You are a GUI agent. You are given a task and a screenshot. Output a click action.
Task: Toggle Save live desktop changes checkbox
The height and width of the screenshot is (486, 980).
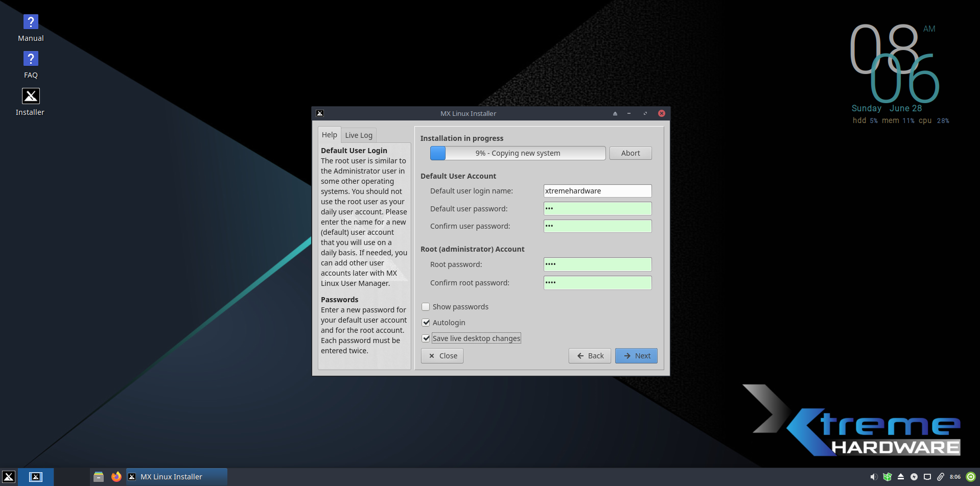(x=426, y=338)
